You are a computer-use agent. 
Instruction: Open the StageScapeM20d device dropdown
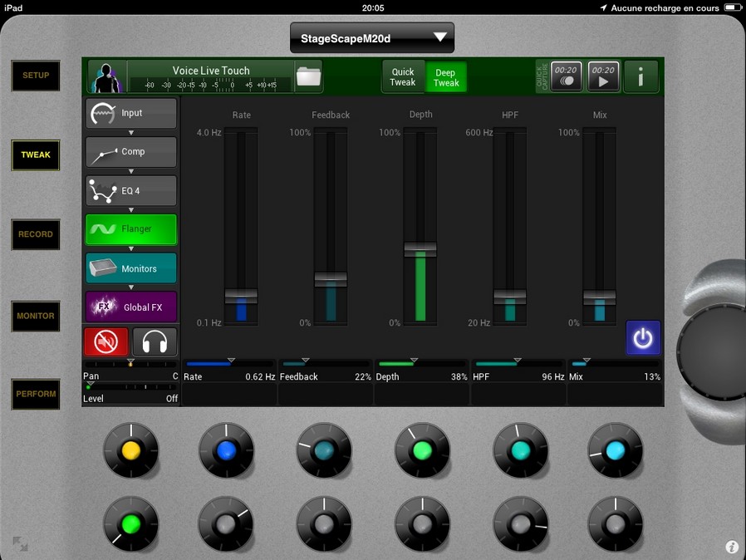coord(372,38)
